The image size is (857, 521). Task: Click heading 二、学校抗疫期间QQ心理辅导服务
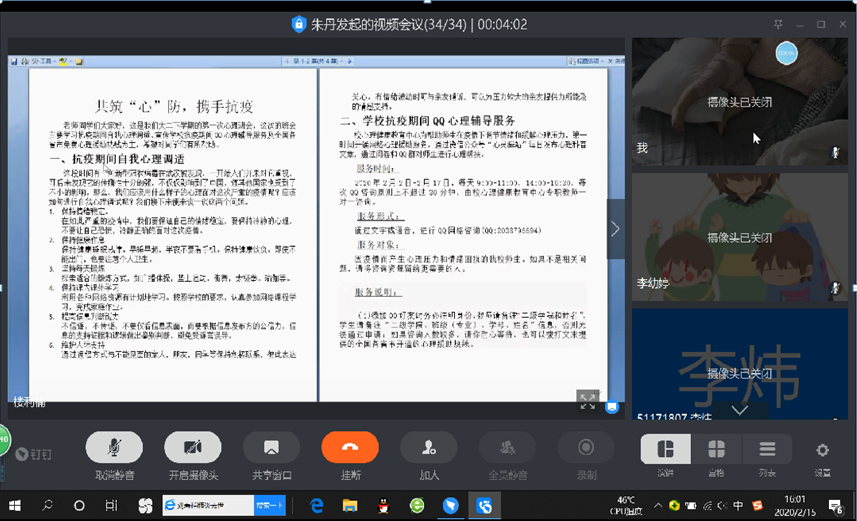(427, 121)
